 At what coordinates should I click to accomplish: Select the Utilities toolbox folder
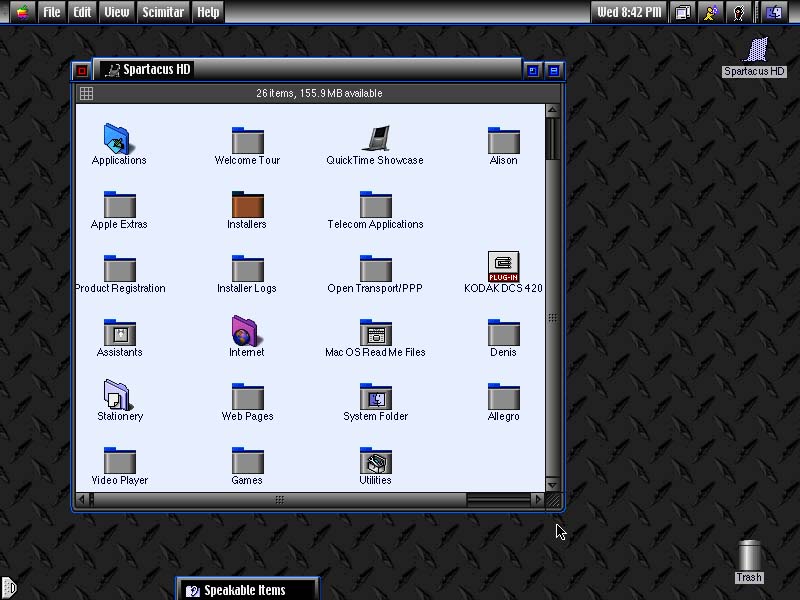pyautogui.click(x=376, y=460)
